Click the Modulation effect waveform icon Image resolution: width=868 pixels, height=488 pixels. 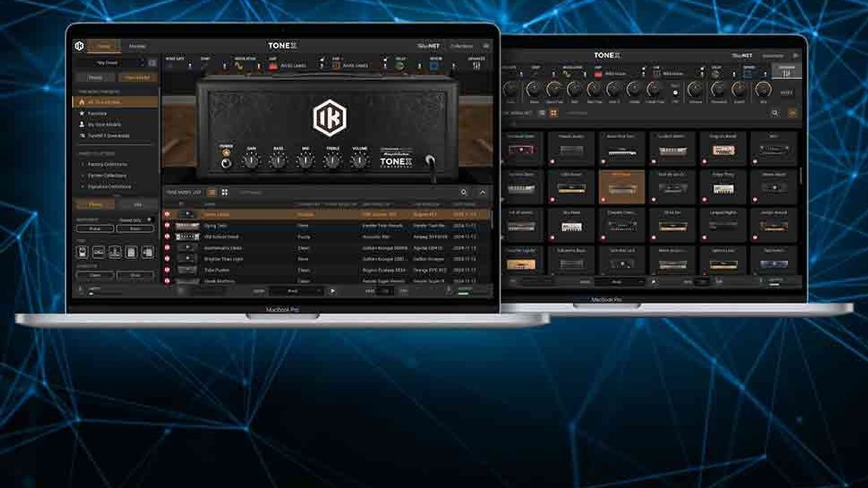[239, 66]
